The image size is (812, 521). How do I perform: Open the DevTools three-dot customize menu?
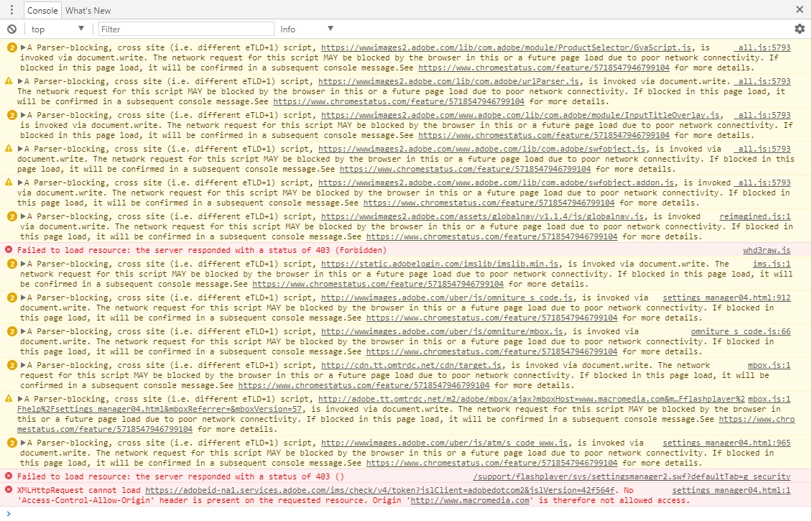coord(11,10)
